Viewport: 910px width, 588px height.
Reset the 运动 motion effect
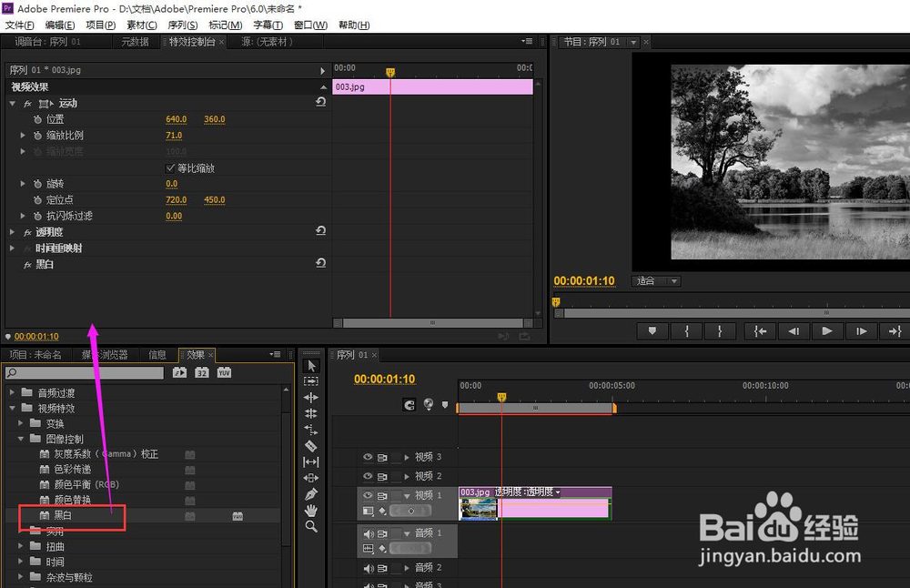(320, 102)
